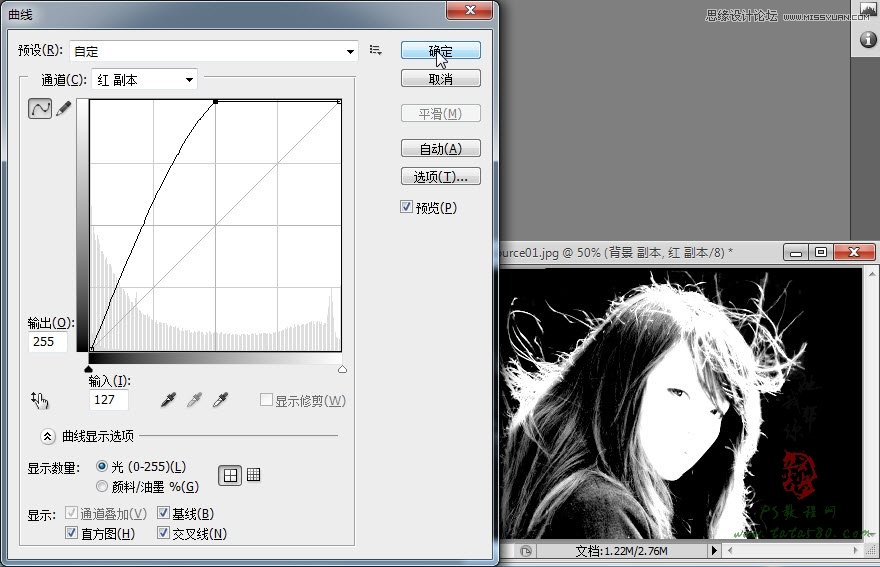Open the preset options menu icon
The height and width of the screenshot is (567, 880).
click(375, 51)
